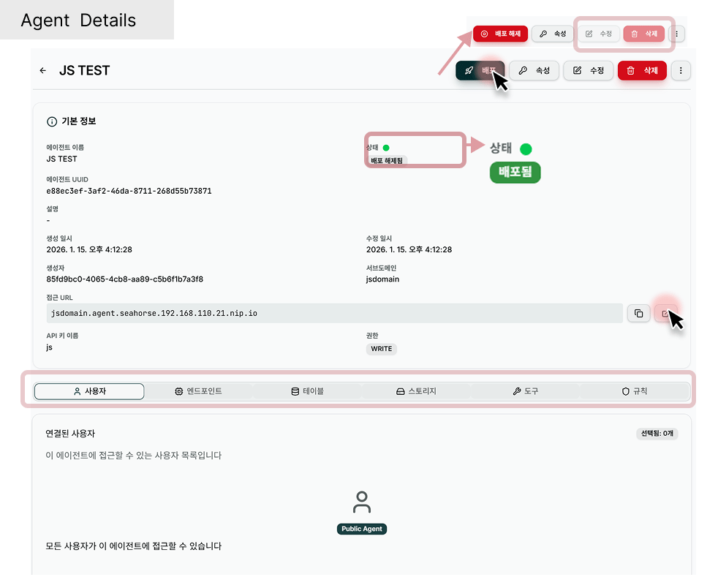Click the agent UUID e88ec3ef-3af2 text

(129, 191)
